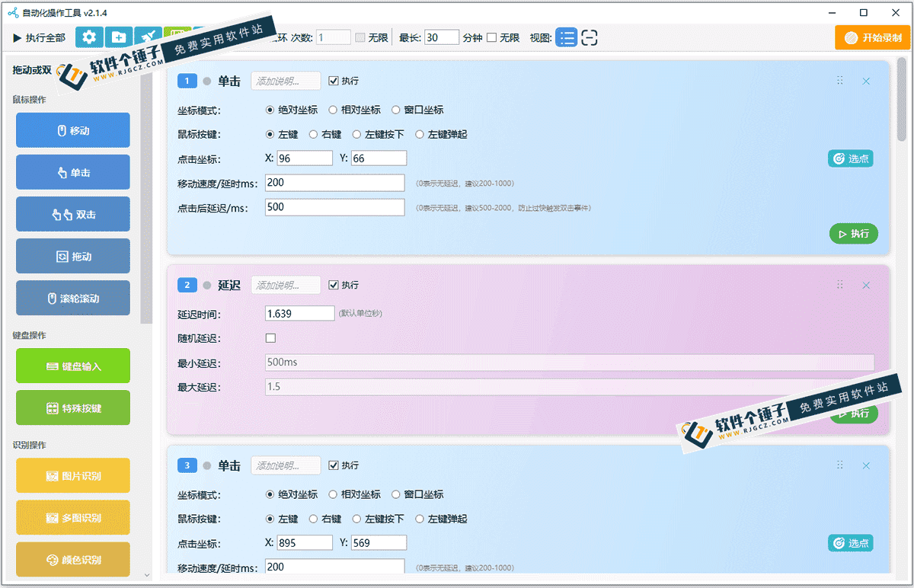Add a 图片识别 image recognition action
The width and height of the screenshot is (914, 588).
73,476
